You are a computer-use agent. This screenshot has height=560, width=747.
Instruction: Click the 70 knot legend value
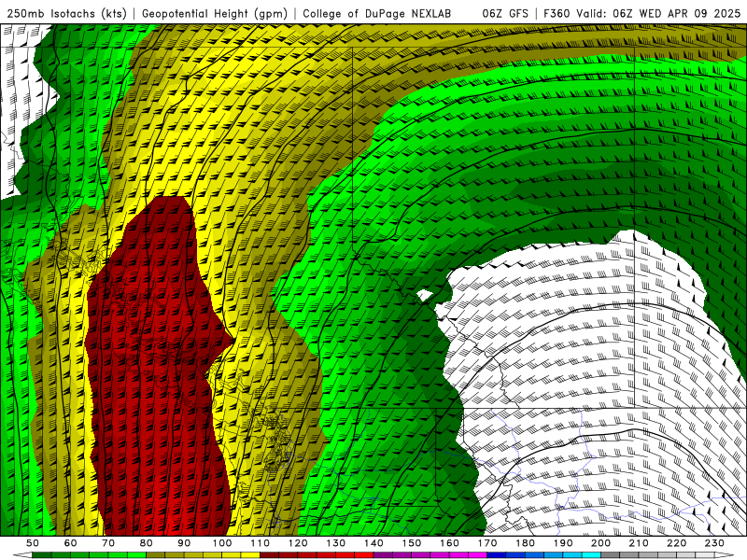108,543
